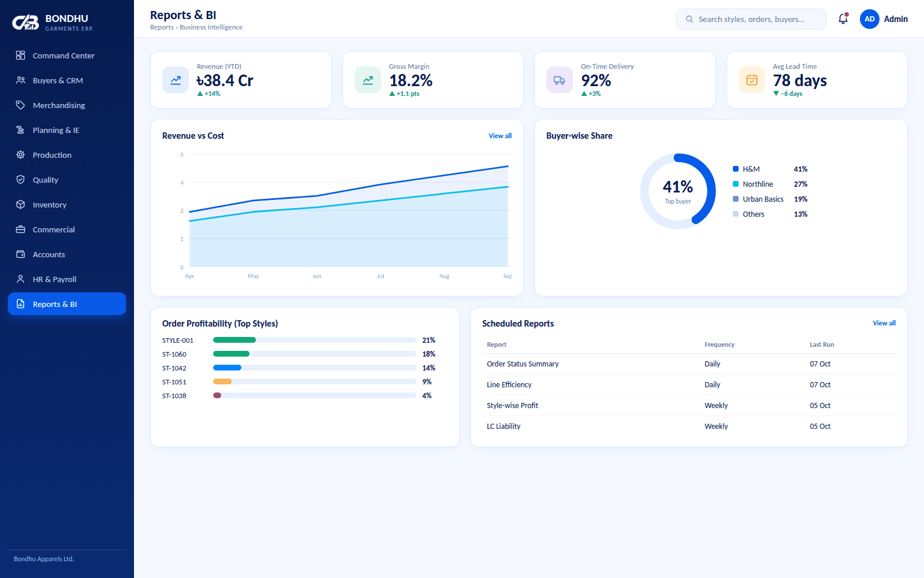
Task: Open the notifications bell
Action: pyautogui.click(x=843, y=19)
